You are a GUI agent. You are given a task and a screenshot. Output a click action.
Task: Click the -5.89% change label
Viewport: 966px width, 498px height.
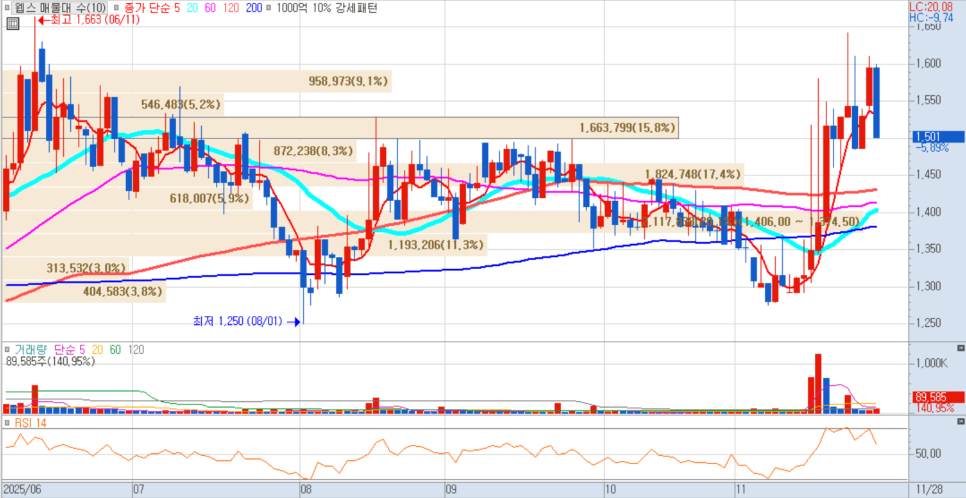coord(933,147)
